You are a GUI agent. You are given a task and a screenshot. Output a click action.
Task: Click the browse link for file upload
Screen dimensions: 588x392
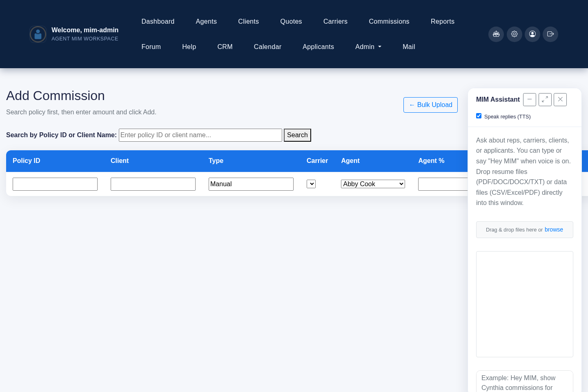tap(554, 229)
